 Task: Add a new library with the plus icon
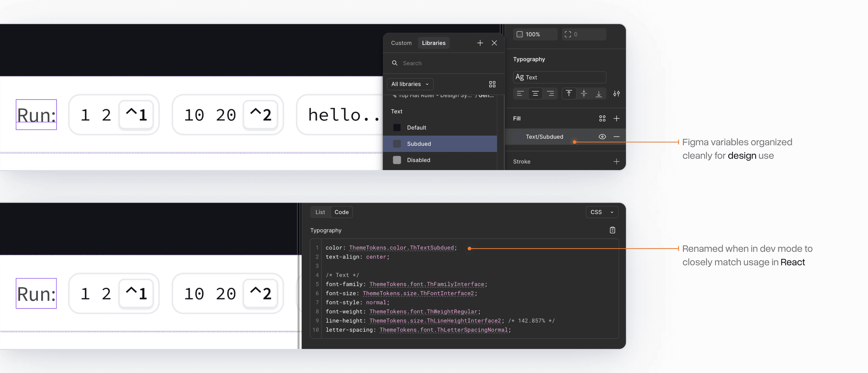pyautogui.click(x=480, y=43)
